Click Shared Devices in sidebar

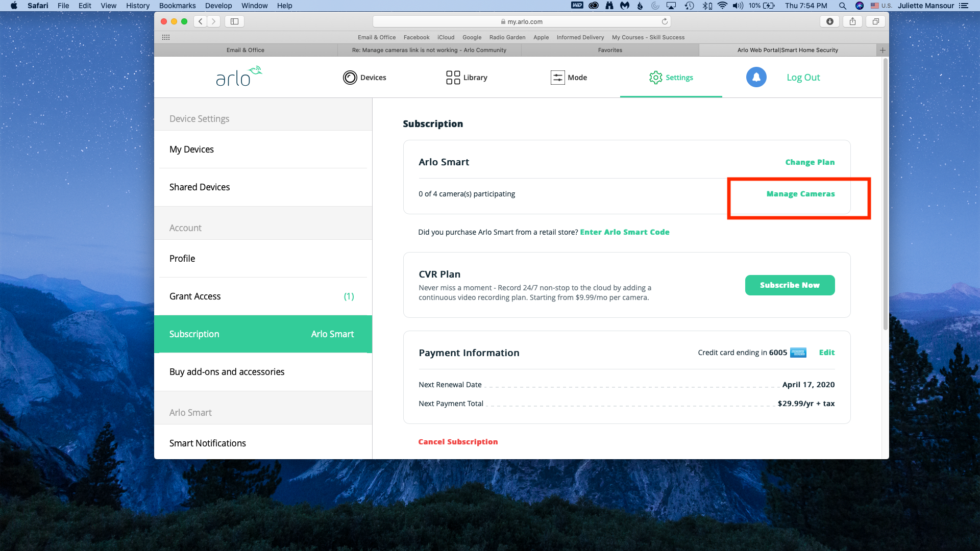(200, 186)
